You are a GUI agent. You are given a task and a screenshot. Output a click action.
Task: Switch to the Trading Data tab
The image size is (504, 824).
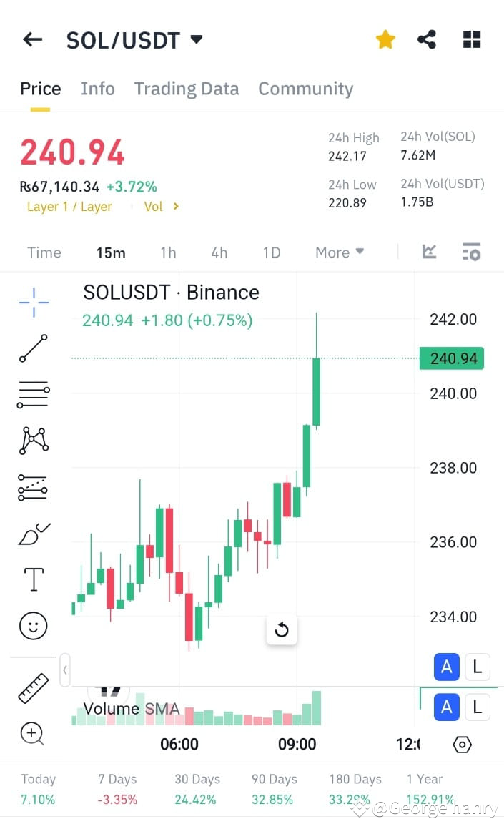pos(187,89)
